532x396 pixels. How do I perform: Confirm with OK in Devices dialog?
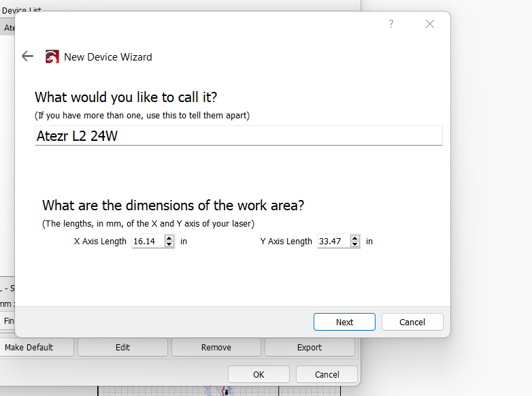tap(259, 374)
